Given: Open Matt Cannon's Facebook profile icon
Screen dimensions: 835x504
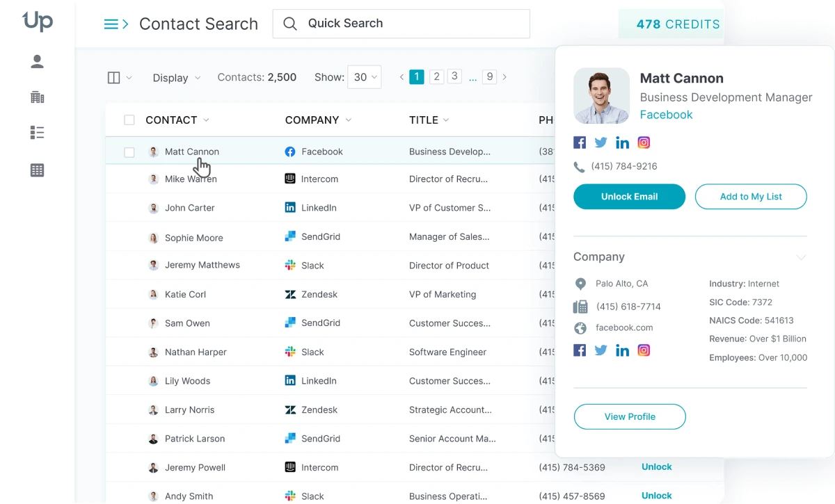Looking at the screenshot, I should (x=580, y=143).
